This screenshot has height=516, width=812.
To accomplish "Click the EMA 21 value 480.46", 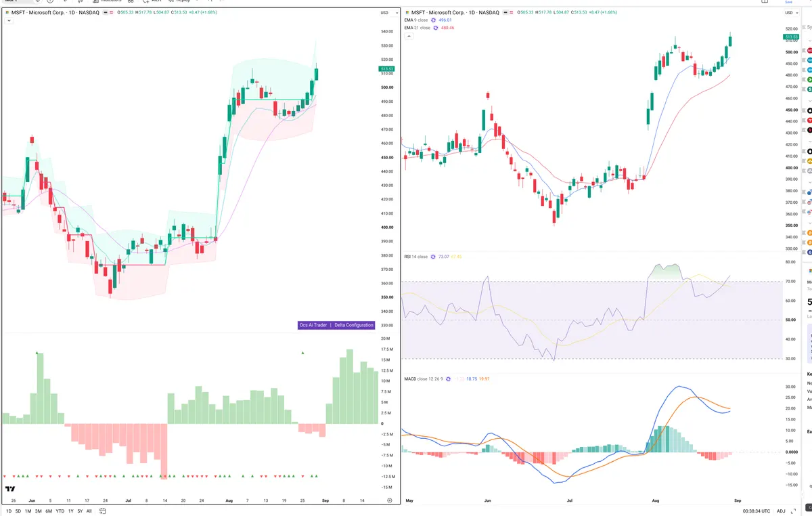I will [447, 28].
